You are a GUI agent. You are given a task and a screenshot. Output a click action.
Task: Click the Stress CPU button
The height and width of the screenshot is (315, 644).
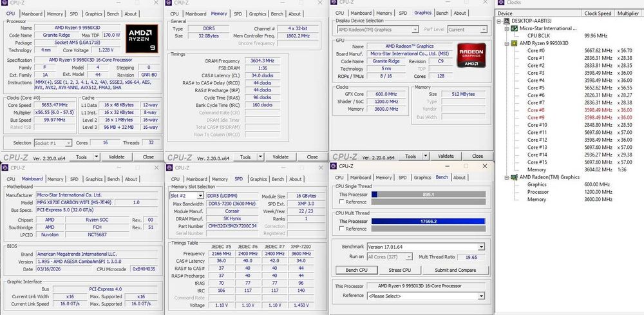pyautogui.click(x=400, y=271)
